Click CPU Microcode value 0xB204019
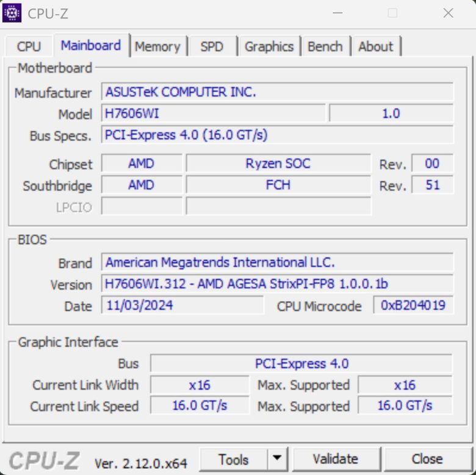This screenshot has width=476, height=475. [x=413, y=305]
